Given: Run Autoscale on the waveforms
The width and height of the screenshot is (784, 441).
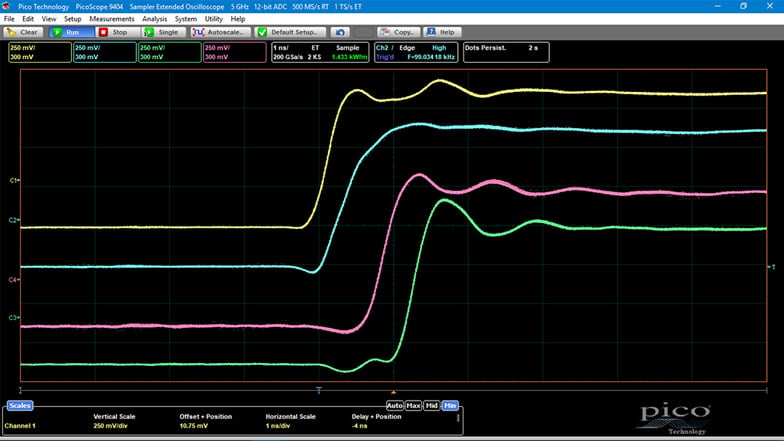Looking at the screenshot, I should [220, 32].
